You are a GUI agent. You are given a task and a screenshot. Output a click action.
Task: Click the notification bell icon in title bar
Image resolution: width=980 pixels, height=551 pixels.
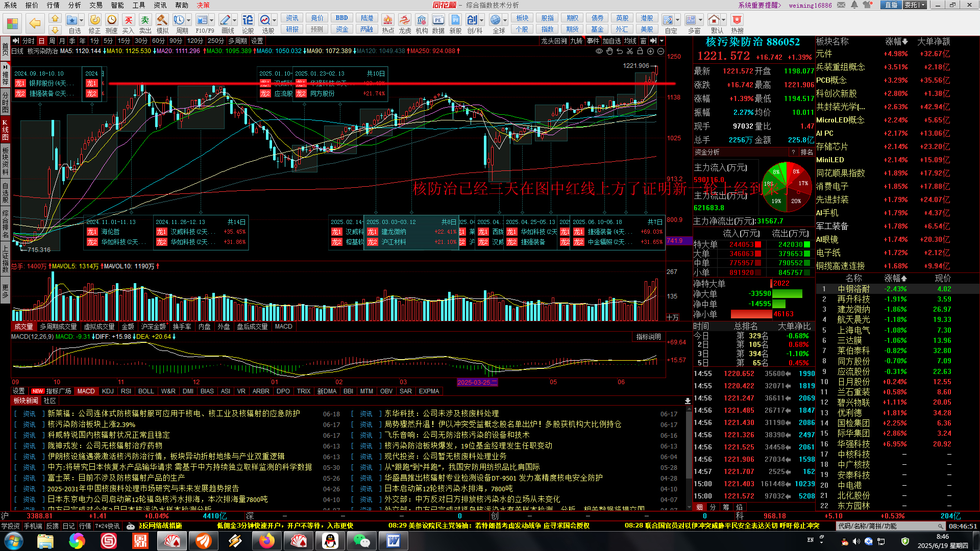pyautogui.click(x=854, y=5)
